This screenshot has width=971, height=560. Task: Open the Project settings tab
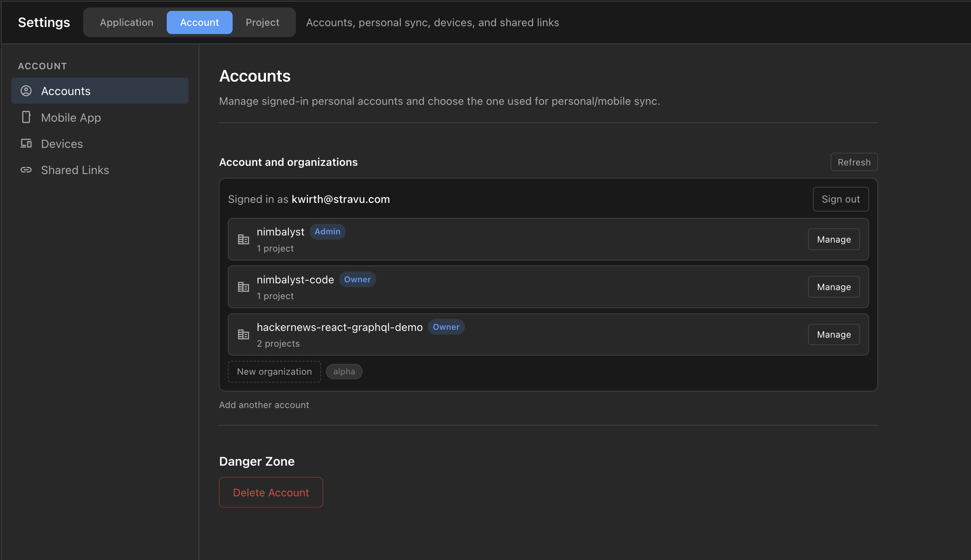point(263,22)
